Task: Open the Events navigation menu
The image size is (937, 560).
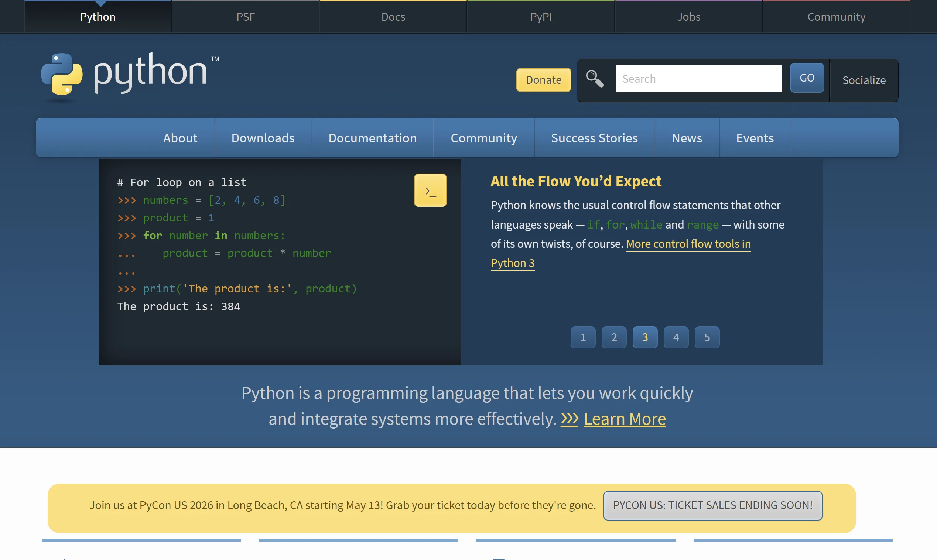Action: tap(755, 138)
